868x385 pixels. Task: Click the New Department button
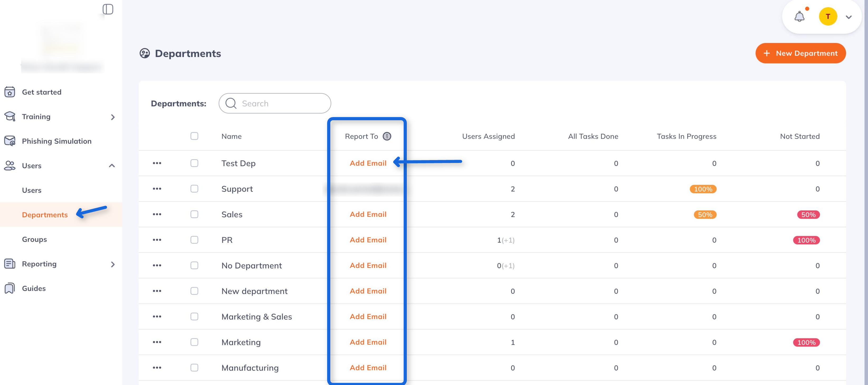(x=800, y=53)
